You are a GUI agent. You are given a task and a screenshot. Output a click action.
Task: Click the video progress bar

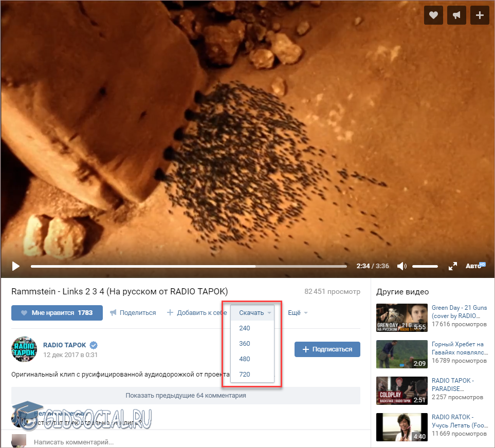pos(189,266)
